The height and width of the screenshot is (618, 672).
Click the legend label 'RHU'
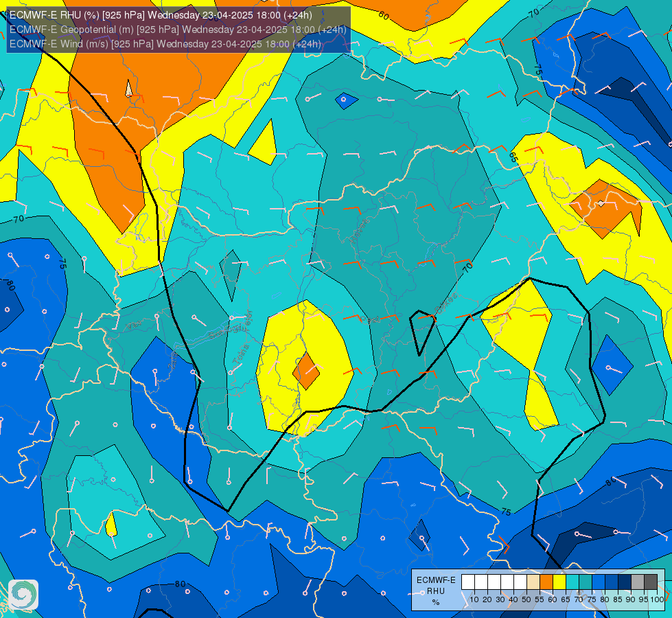(436, 591)
